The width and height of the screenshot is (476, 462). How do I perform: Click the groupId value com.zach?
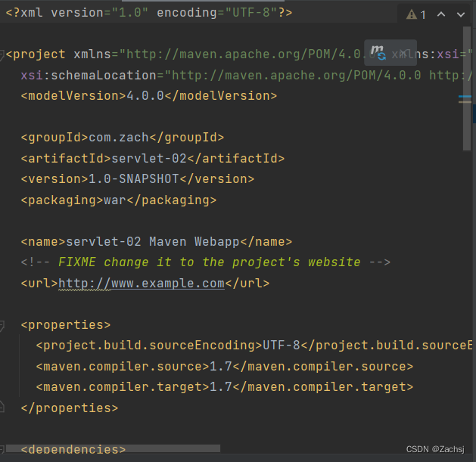[x=119, y=138]
